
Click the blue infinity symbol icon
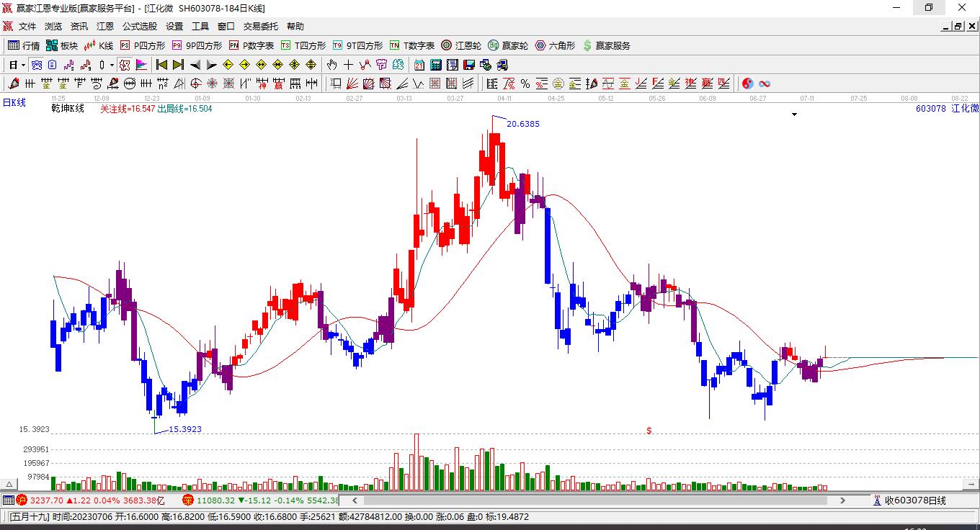click(765, 84)
